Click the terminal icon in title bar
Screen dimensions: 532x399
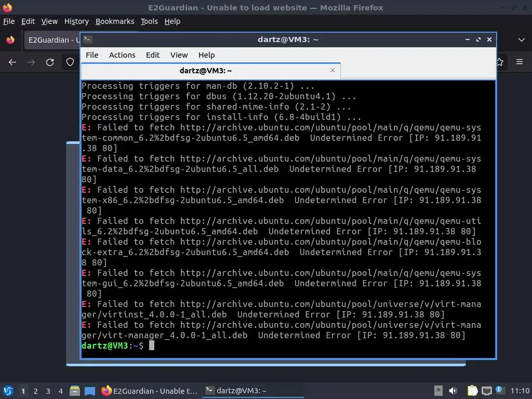point(87,39)
